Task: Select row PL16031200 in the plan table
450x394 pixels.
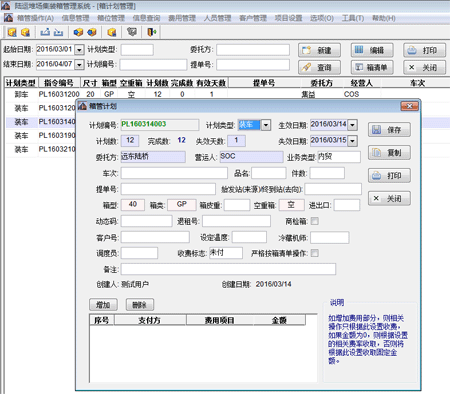Action: [227, 94]
